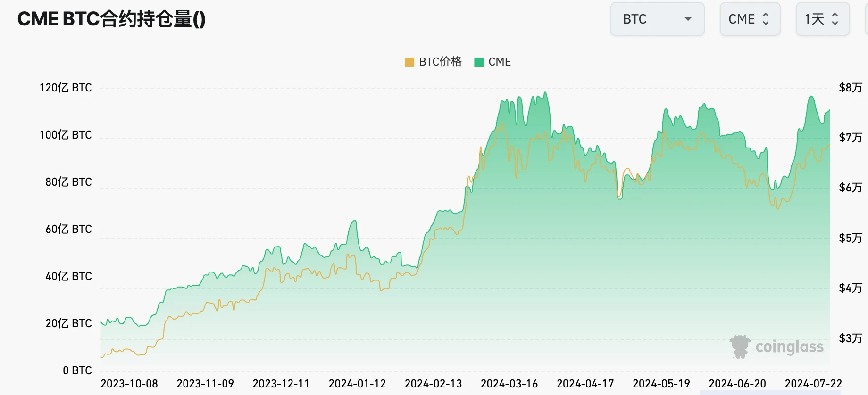Click the CME BTC合约持仓量 chart title
The width and height of the screenshot is (868, 395).
[111, 19]
